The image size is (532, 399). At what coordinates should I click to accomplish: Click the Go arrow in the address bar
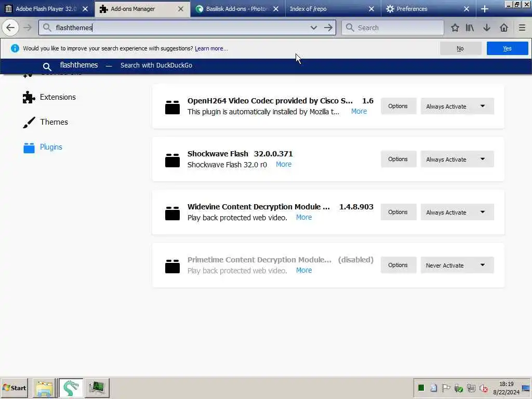point(328,28)
